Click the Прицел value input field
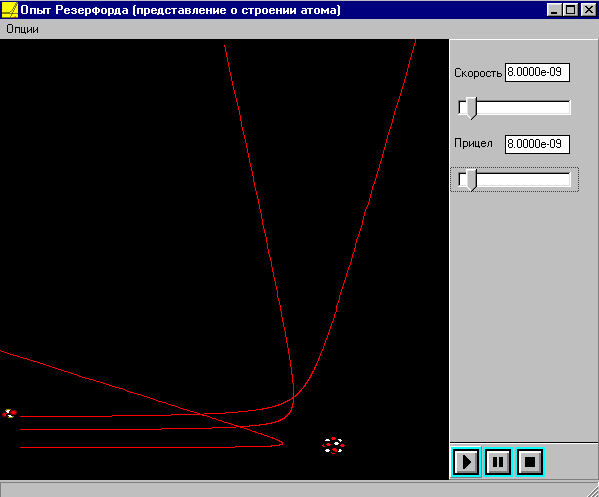The height and width of the screenshot is (497, 599). tap(537, 144)
